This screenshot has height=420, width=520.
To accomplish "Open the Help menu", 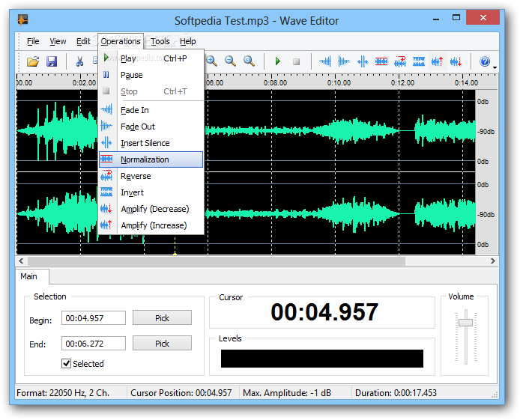I will [x=188, y=41].
